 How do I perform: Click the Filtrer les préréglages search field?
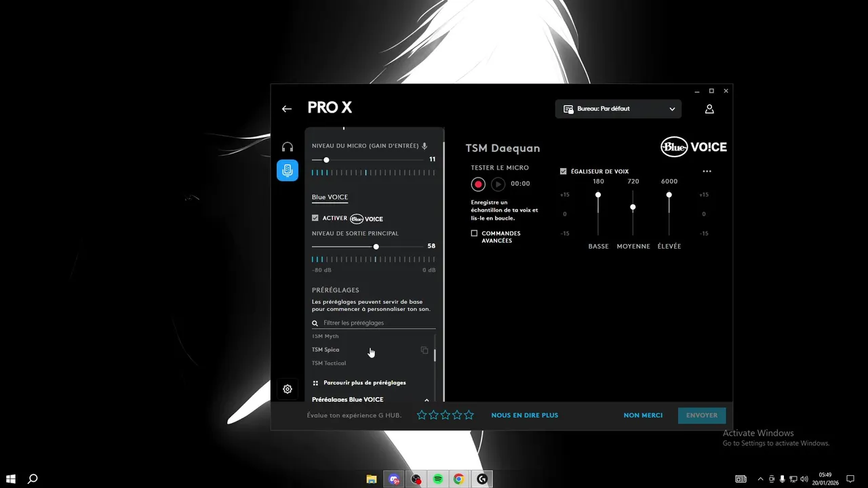pyautogui.click(x=374, y=323)
